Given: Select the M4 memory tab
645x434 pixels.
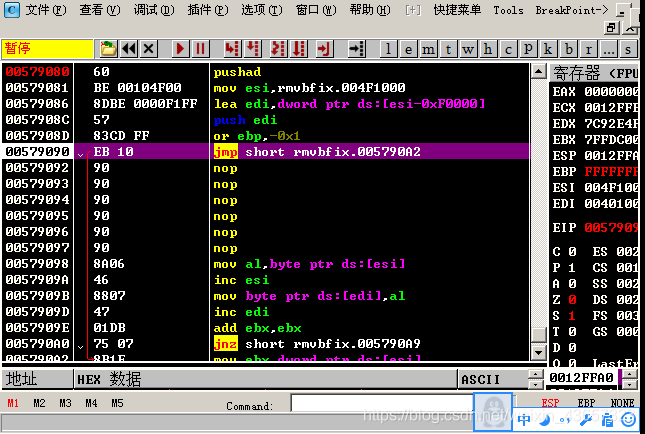Looking at the screenshot, I should (x=91, y=403).
